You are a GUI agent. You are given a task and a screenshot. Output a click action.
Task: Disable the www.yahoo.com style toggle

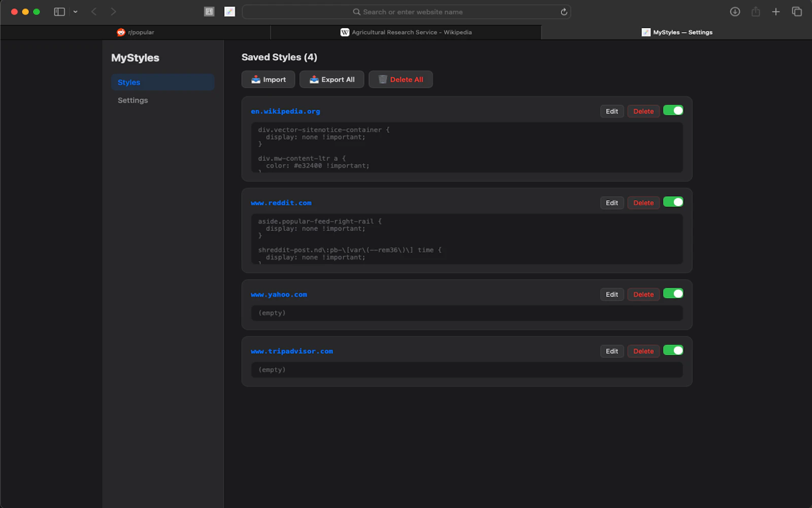673,293
